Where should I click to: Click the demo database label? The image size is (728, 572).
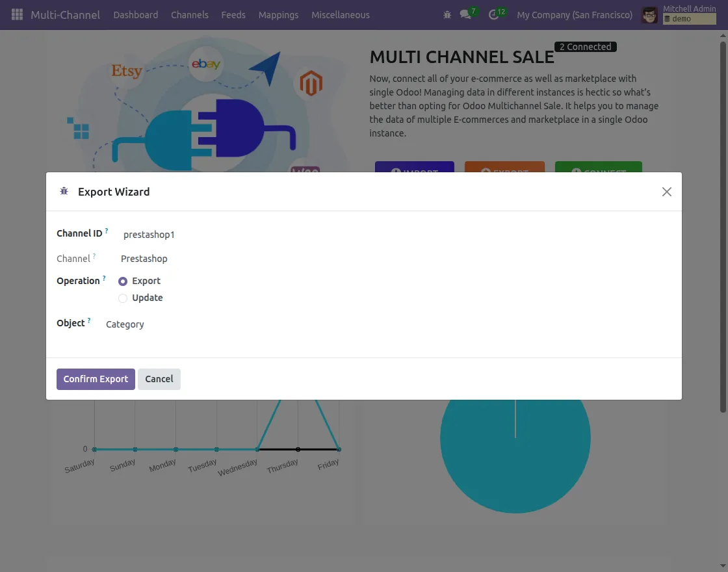click(x=690, y=19)
